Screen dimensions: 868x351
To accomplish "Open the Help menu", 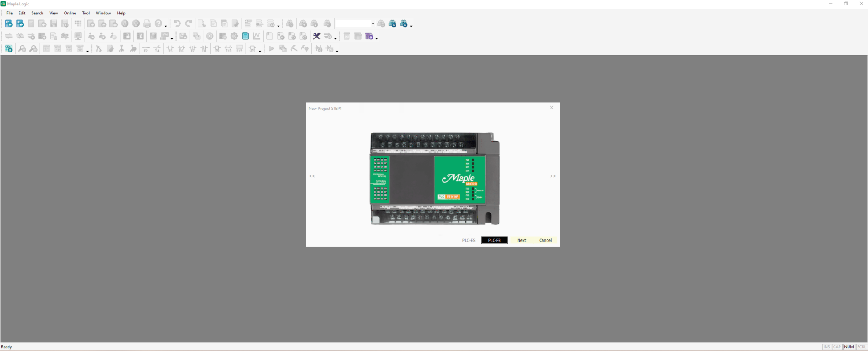I will click(121, 13).
